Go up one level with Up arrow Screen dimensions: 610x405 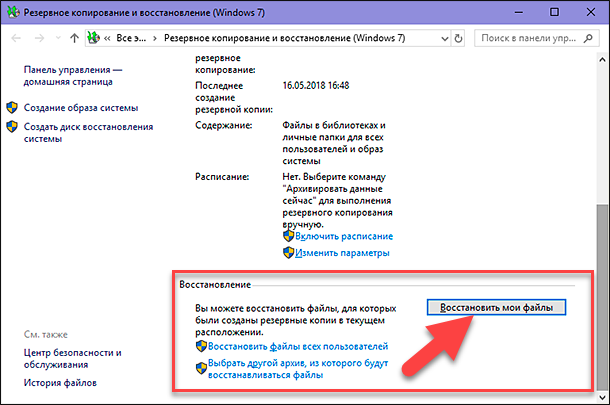point(74,38)
